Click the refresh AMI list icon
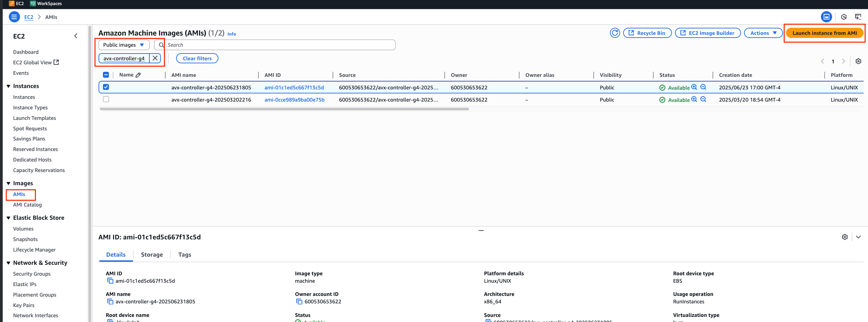The image size is (868, 322). [615, 33]
